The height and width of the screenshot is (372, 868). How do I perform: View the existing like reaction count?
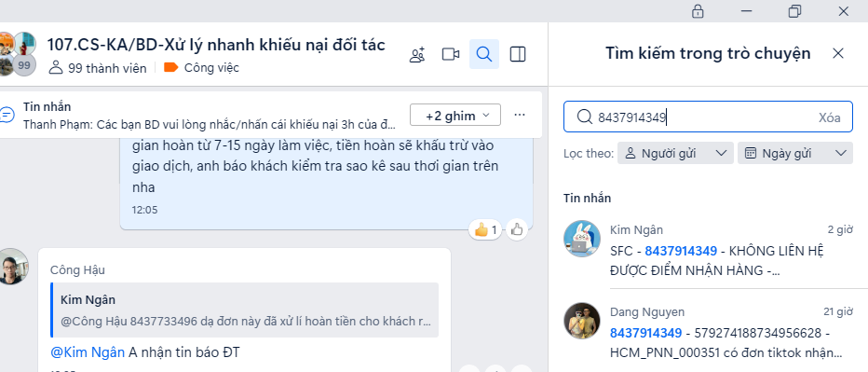[486, 229]
